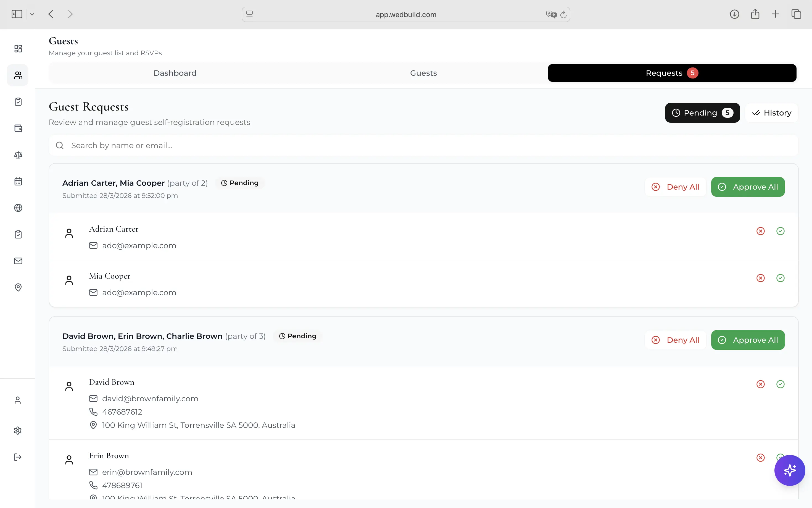The width and height of the screenshot is (812, 508).
Task: Deny All for the Brown family party
Action: 675,340
